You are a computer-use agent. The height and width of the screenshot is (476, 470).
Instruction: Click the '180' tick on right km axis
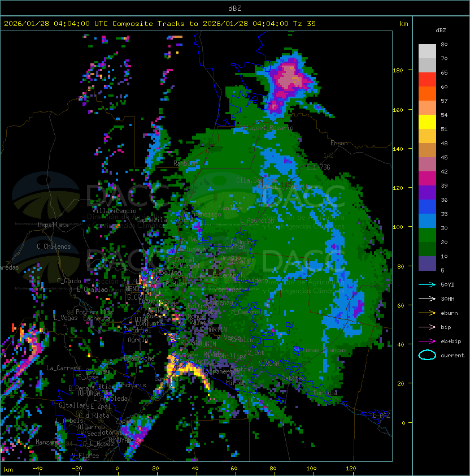(x=398, y=71)
